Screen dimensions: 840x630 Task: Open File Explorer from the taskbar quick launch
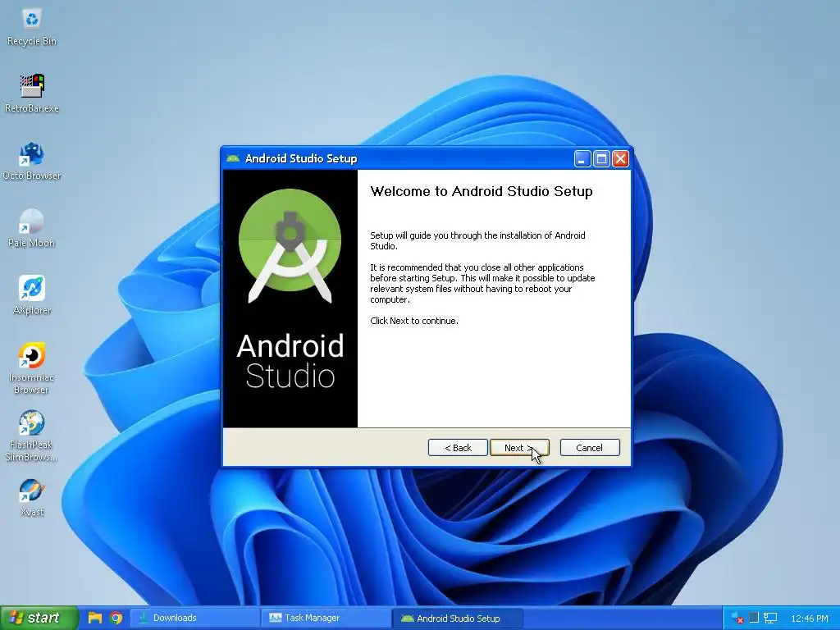click(95, 618)
